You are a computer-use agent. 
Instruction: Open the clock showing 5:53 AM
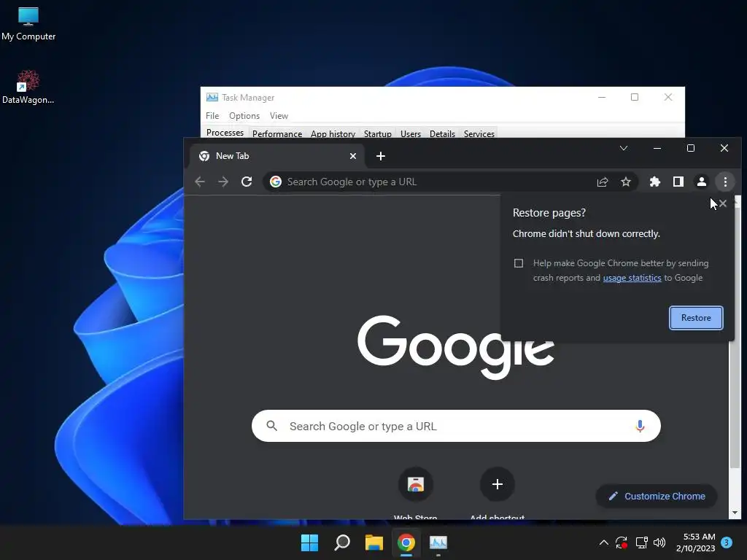pos(695,542)
